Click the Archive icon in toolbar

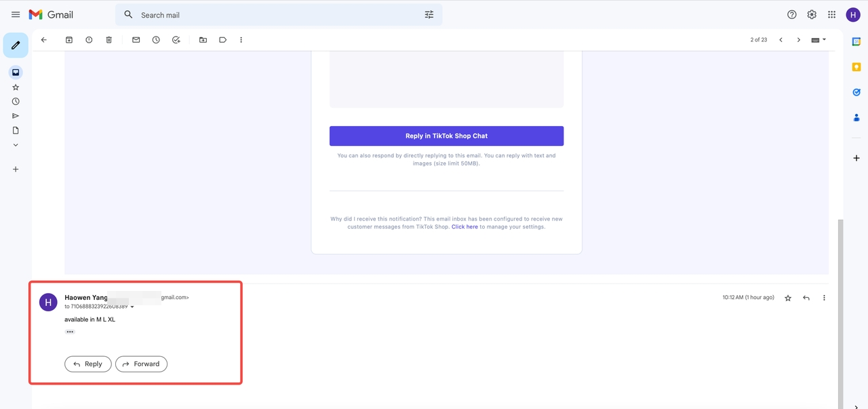tap(68, 40)
